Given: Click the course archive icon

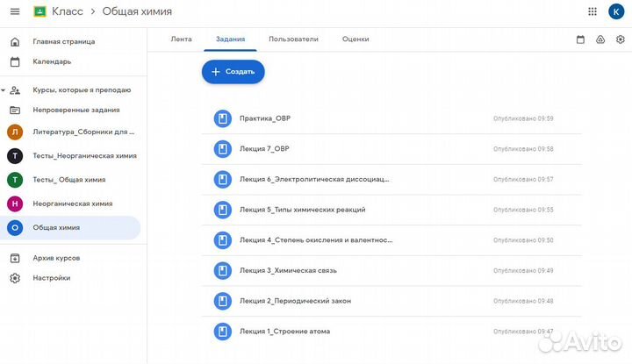Looking at the screenshot, I should coord(15,258).
